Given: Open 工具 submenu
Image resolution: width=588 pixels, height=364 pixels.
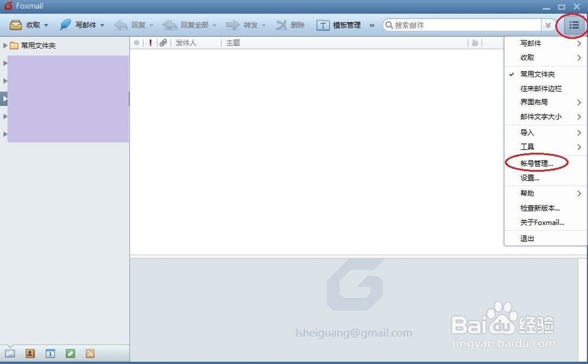Looking at the screenshot, I should [545, 147].
